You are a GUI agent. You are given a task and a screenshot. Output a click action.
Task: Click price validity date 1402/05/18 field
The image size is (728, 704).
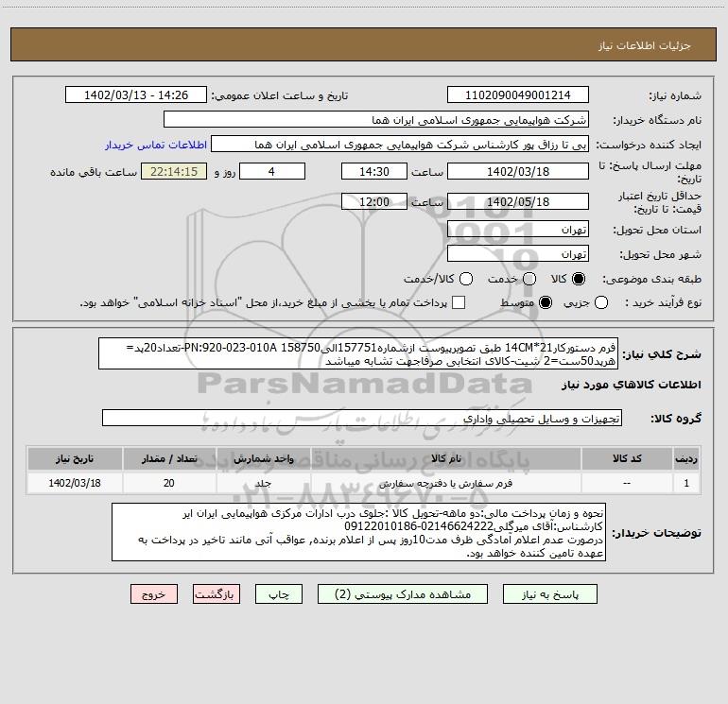click(x=518, y=202)
